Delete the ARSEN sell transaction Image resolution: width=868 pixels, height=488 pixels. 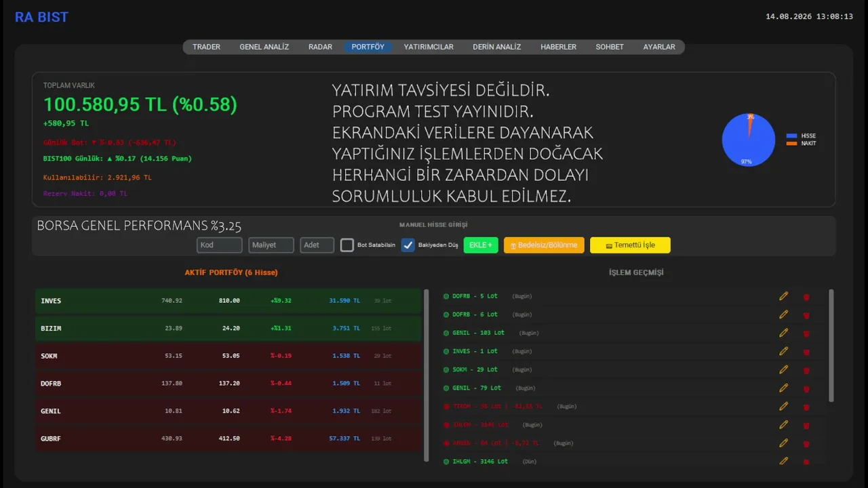tap(806, 443)
